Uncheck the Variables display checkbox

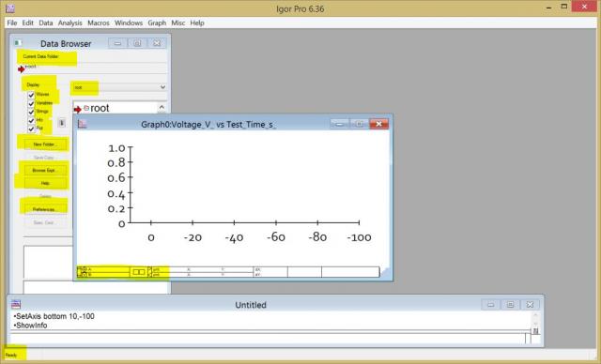point(31,103)
